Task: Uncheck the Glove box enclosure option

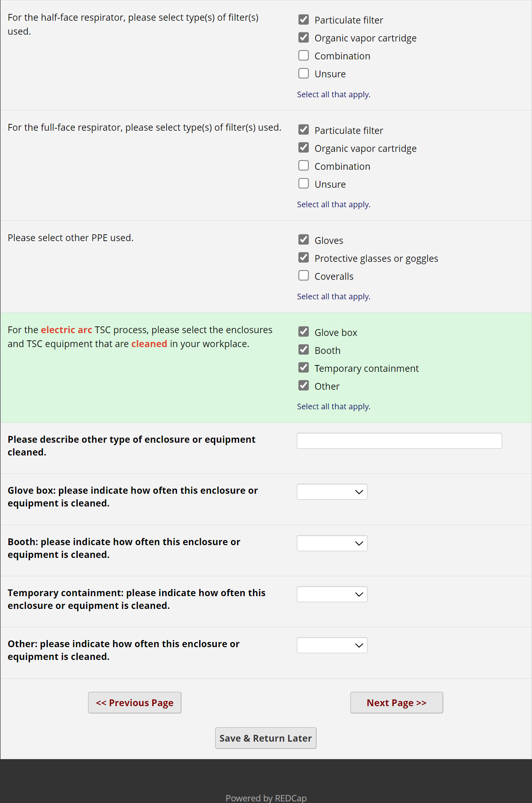Action: pos(304,332)
